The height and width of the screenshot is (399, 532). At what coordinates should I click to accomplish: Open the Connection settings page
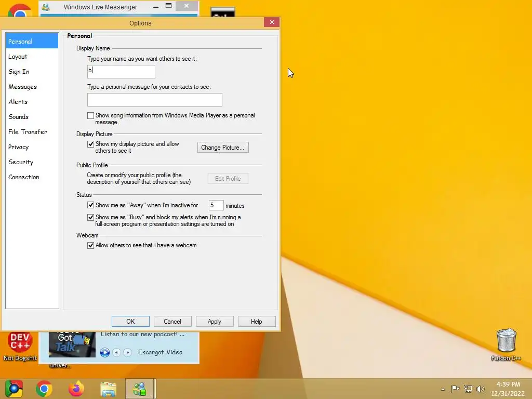(x=32, y=177)
